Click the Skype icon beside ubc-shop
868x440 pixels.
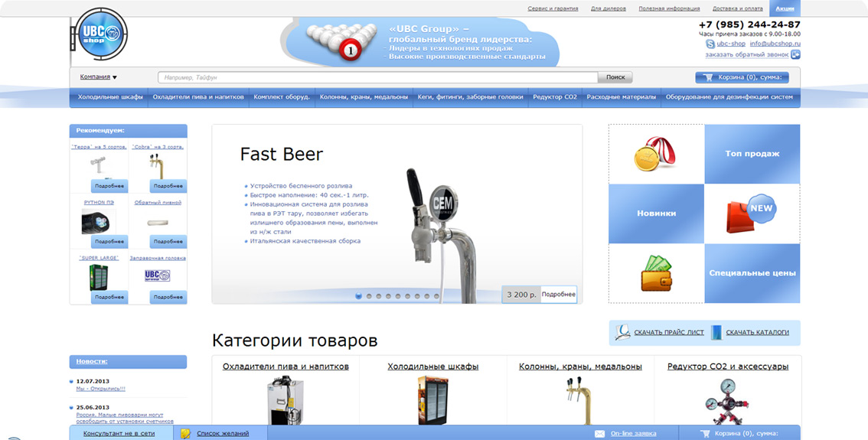(x=710, y=44)
